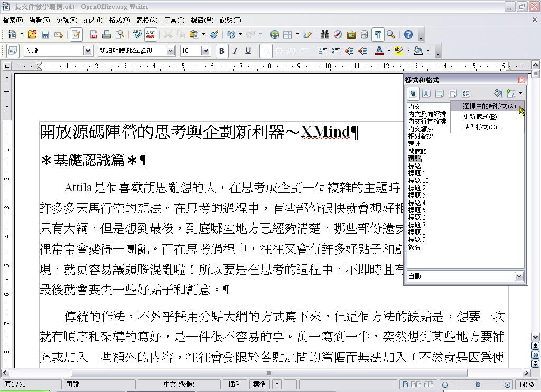The width and height of the screenshot is (541, 392).
Task: Apply yellow highlighting color icon
Action: click(398, 51)
